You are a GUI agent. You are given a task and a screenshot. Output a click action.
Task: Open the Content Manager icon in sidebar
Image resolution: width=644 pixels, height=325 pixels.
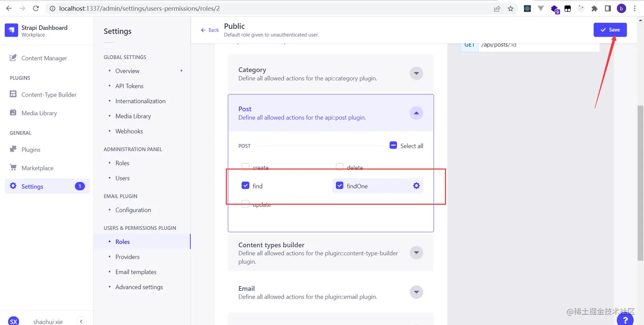pos(13,58)
